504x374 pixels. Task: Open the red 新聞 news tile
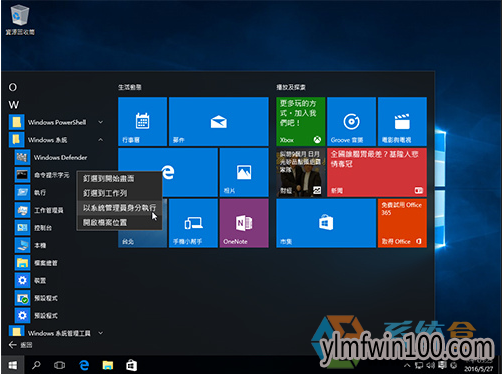tap(377, 172)
